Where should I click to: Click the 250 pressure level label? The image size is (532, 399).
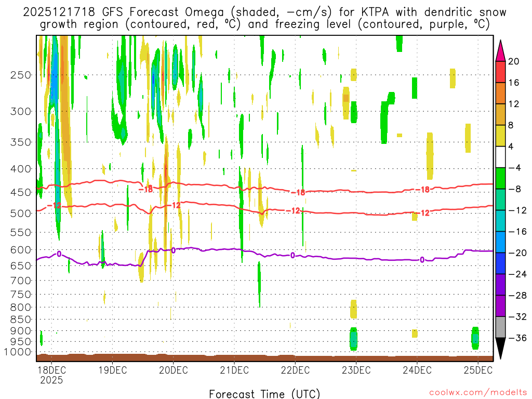click(x=21, y=75)
